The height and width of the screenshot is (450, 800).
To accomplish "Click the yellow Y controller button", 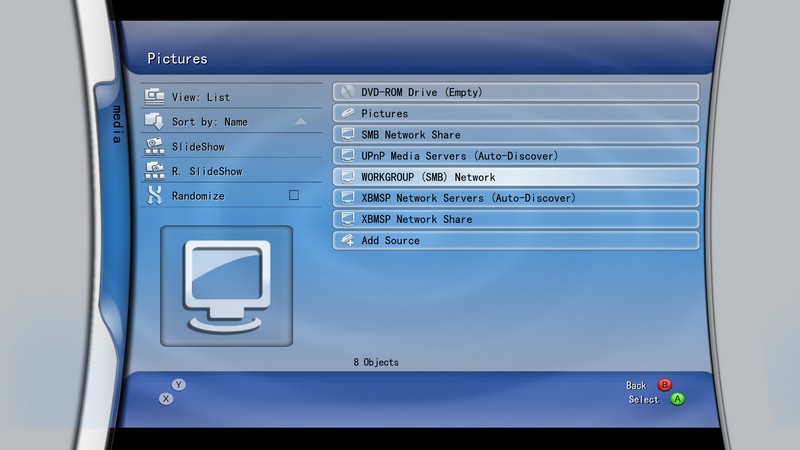I will [179, 384].
